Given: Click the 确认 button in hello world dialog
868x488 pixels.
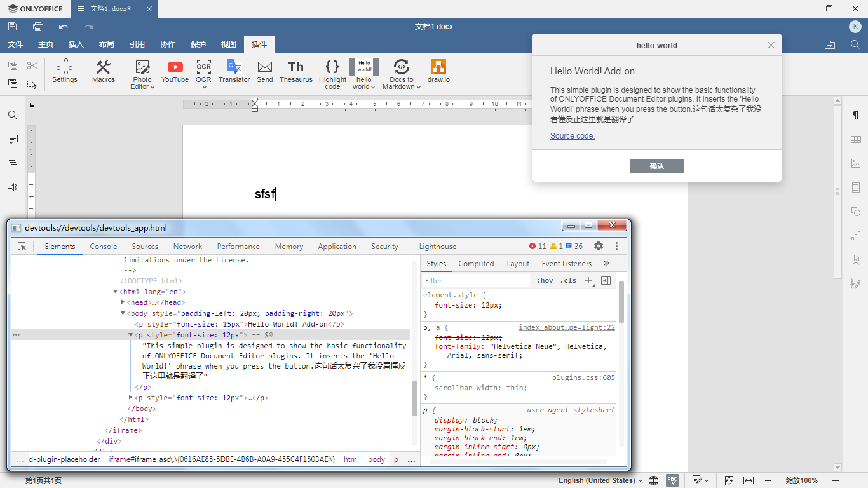Looking at the screenshot, I should (x=657, y=166).
